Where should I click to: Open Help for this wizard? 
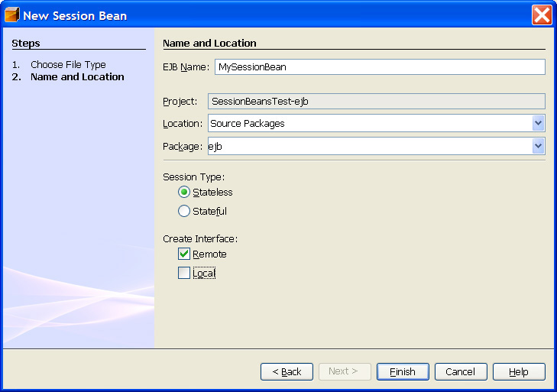click(x=519, y=371)
